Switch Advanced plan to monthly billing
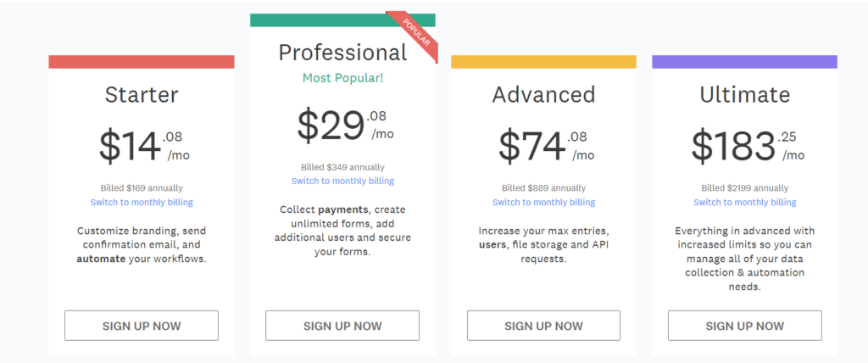The width and height of the screenshot is (868, 363). pyautogui.click(x=543, y=203)
